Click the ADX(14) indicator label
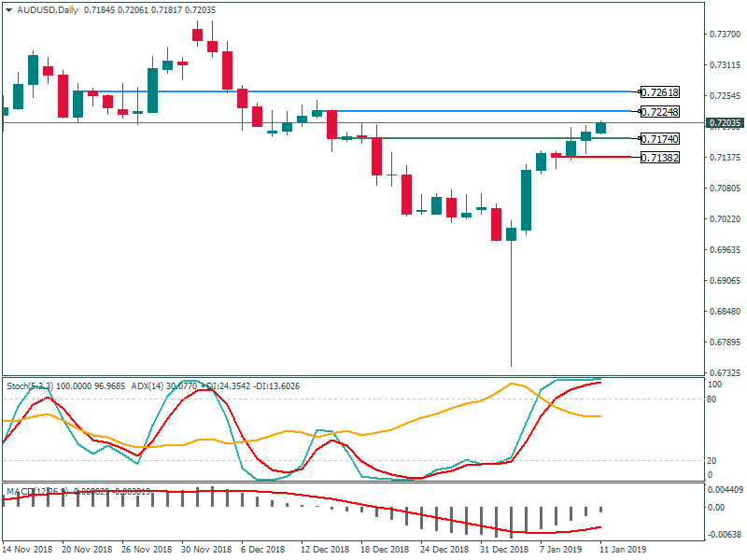 click(x=148, y=385)
